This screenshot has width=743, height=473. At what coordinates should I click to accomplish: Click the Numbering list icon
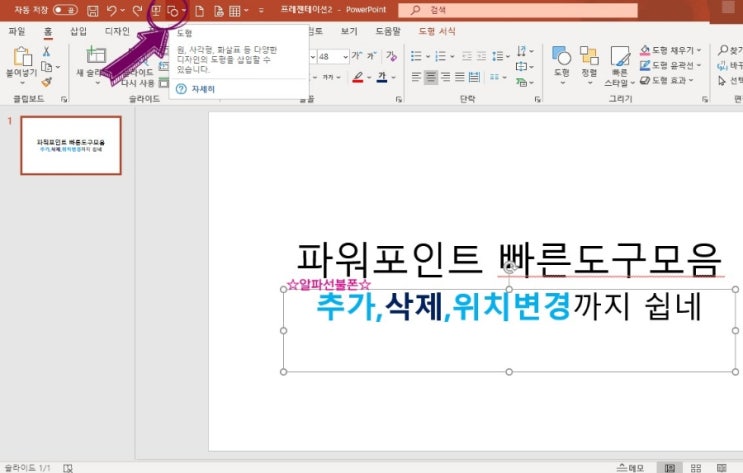[441, 56]
